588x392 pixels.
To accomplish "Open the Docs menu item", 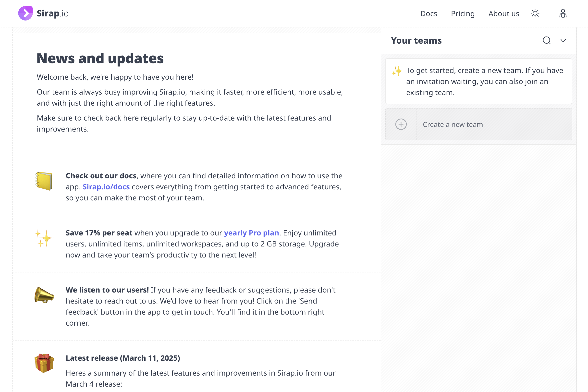I will (x=429, y=13).
